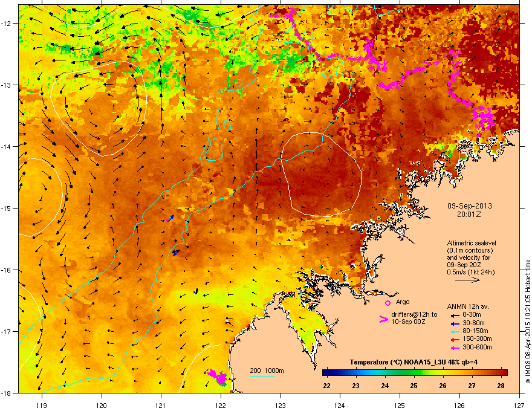The image size is (532, 411).
Task: Click the Temperature NOAA15_L3U colorbar title
Action: tap(414, 362)
